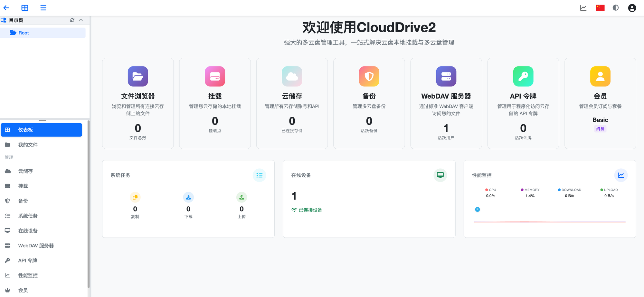Viewport: 644px width, 297px height.
Task: Click the online devices monitor icon
Action: tap(440, 175)
